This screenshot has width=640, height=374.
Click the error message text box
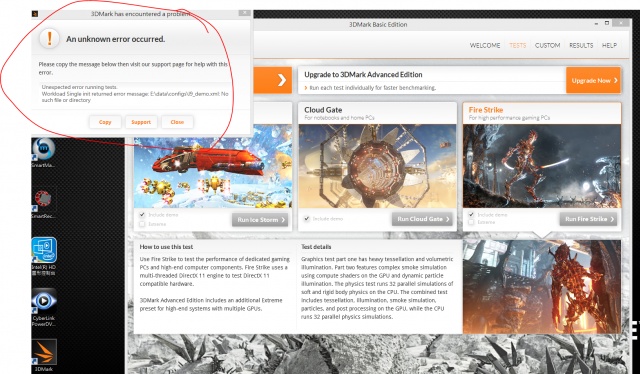[135, 94]
